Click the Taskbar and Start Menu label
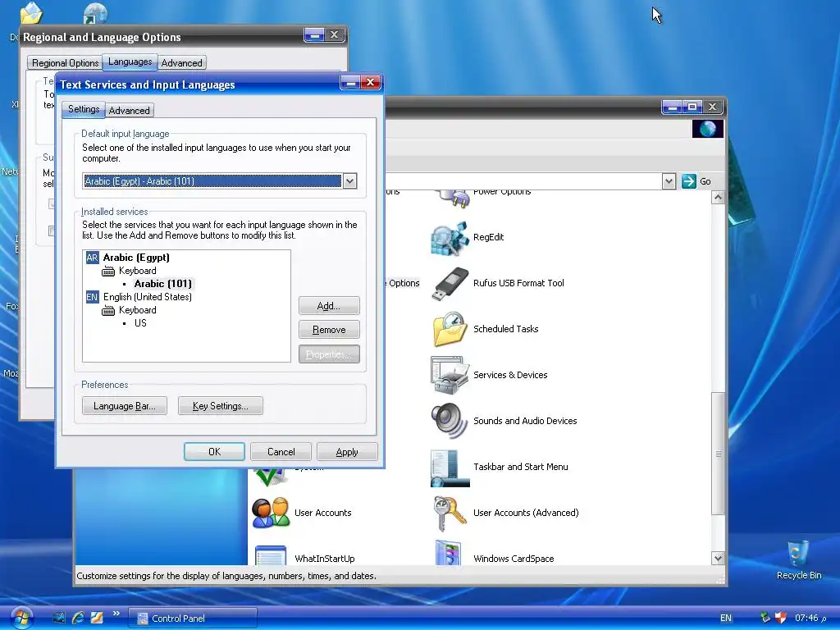This screenshot has height=630, width=840. click(521, 467)
